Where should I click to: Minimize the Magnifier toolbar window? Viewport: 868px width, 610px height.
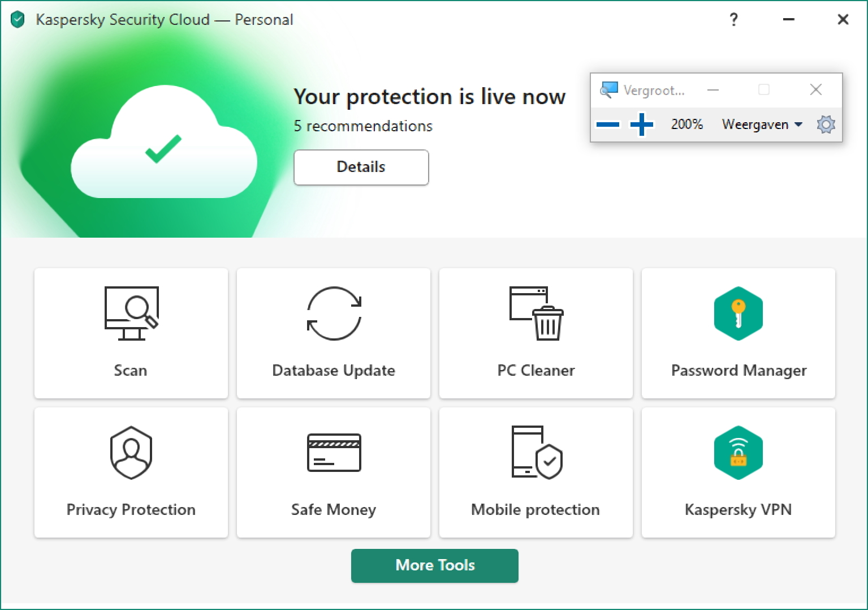pos(713,89)
